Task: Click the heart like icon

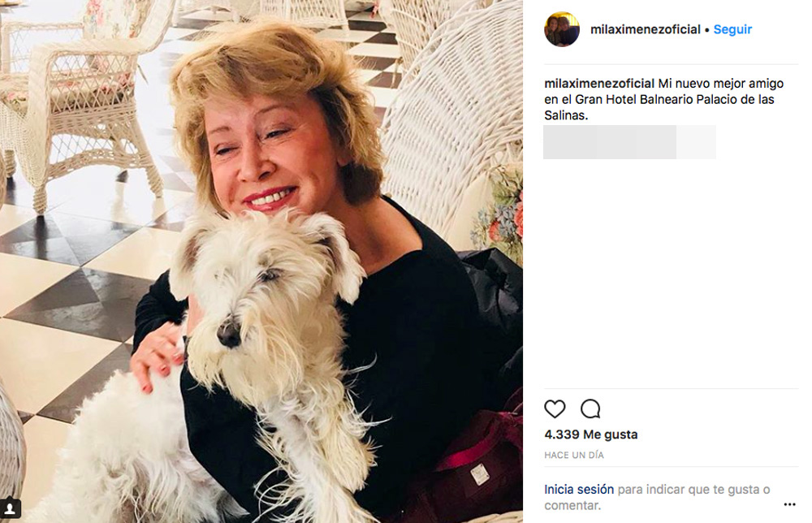Action: point(555,408)
